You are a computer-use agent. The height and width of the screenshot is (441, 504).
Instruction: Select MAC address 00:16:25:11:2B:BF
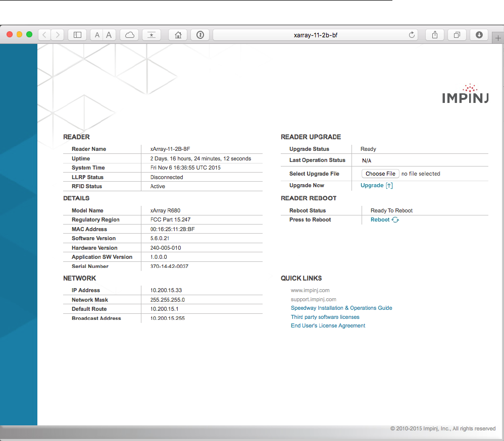pos(172,230)
